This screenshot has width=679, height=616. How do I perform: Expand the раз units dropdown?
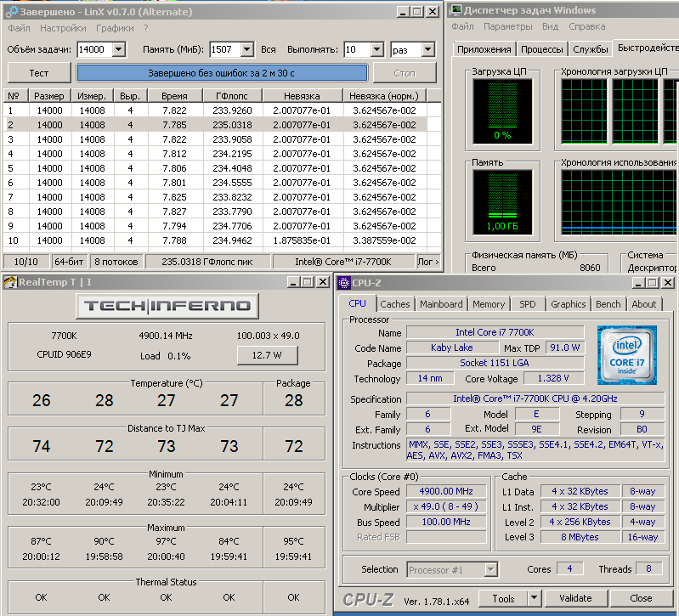tap(427, 50)
